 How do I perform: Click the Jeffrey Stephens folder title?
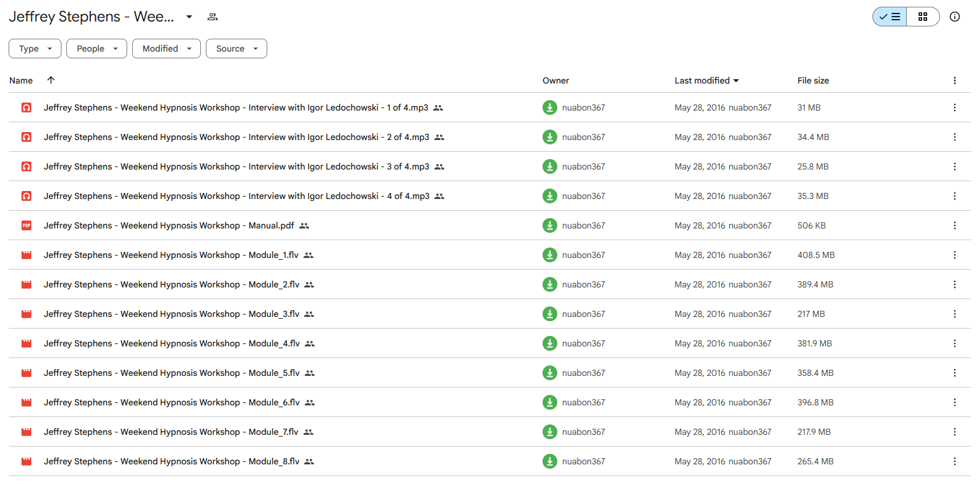(x=91, y=17)
